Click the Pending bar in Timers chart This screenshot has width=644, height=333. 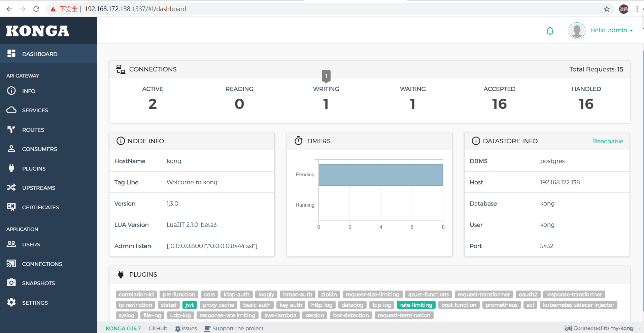click(381, 175)
